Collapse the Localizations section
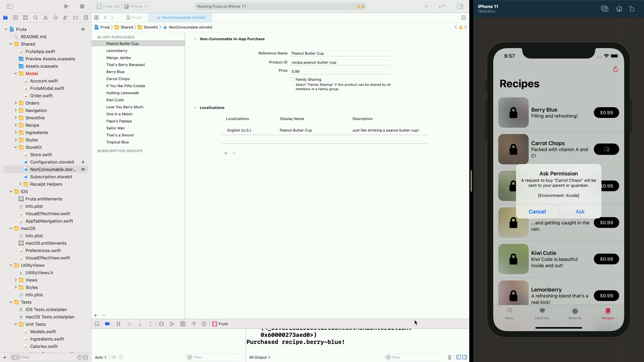The width and height of the screenshot is (644, 362). 195,107
